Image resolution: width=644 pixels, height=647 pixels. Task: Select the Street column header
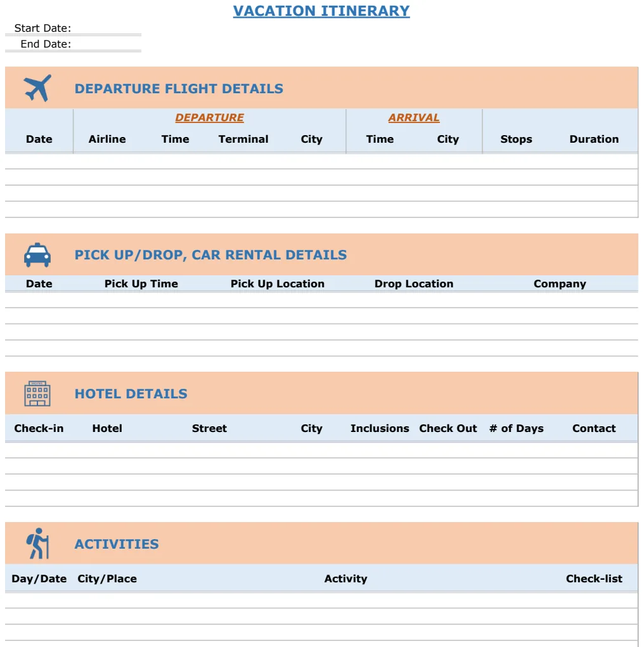[x=209, y=428]
